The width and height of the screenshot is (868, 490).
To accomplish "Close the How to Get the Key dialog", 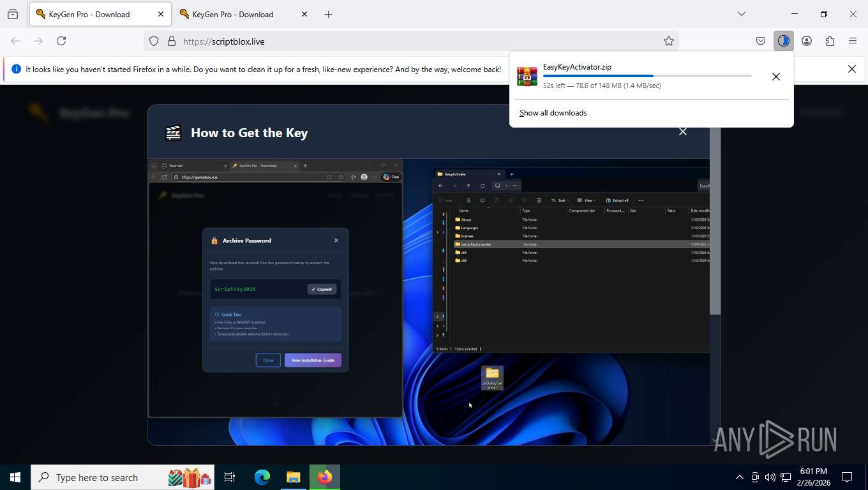I will point(683,131).
